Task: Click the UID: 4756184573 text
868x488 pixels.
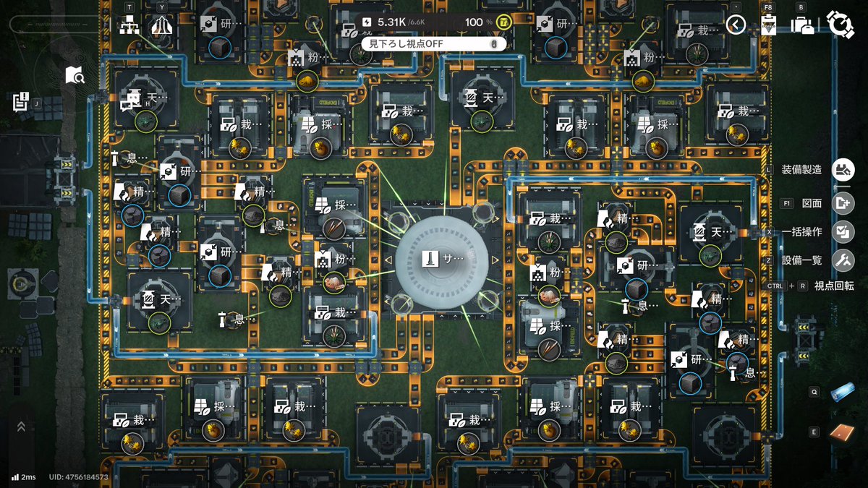Action: (x=79, y=477)
